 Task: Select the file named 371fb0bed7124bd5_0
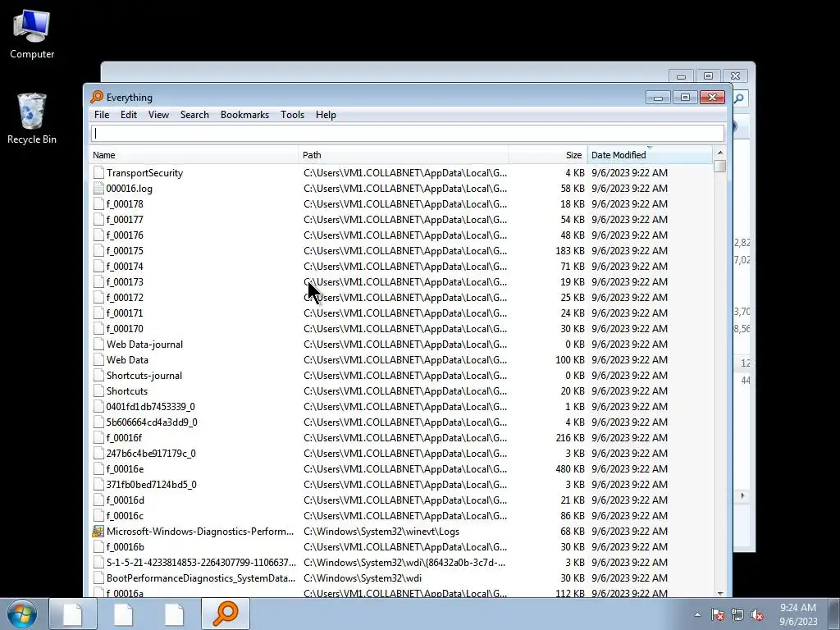pyautogui.click(x=151, y=484)
